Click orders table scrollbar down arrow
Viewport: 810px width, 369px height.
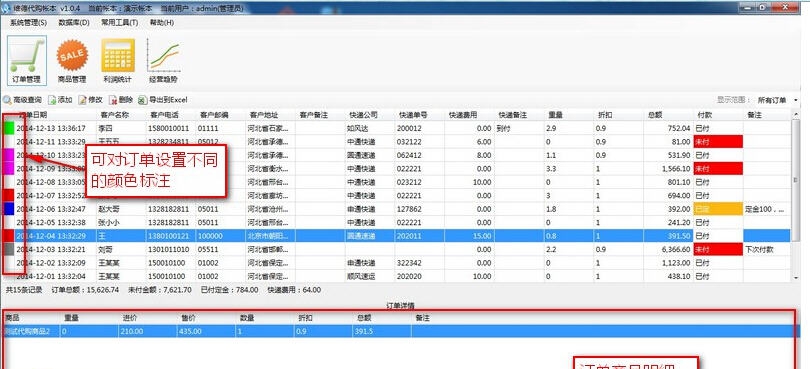795,278
